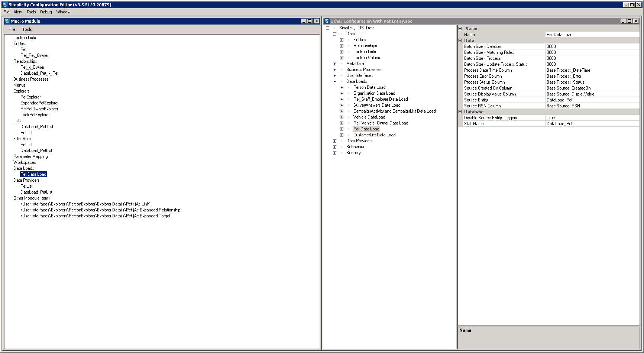Click the Simplicity app icon in title bar

[x=5, y=5]
